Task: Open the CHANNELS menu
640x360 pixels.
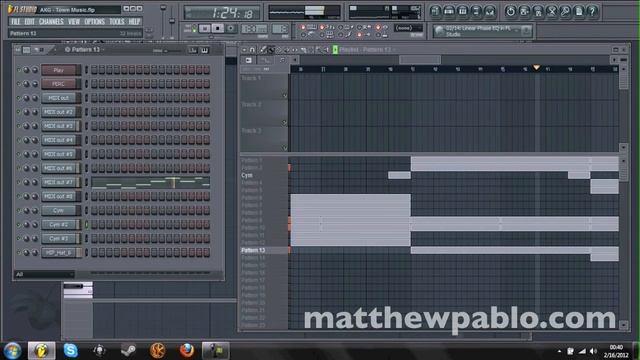Action: click(51, 22)
